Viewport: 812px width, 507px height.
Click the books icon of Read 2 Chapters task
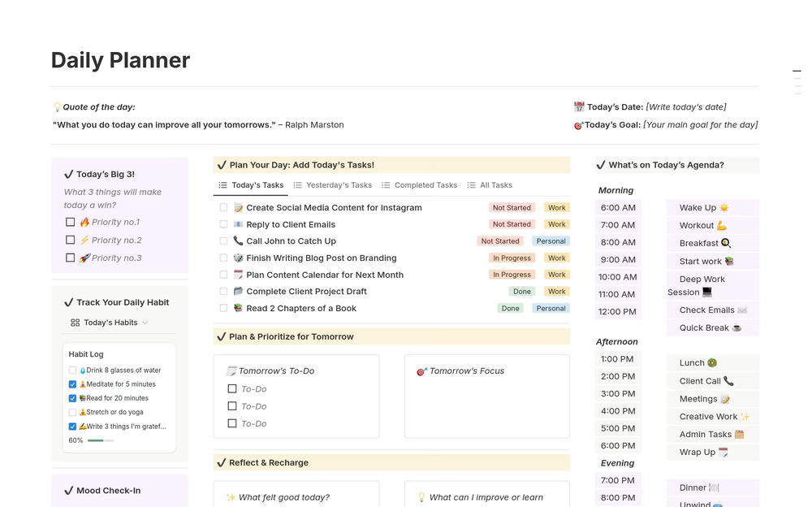coord(238,308)
